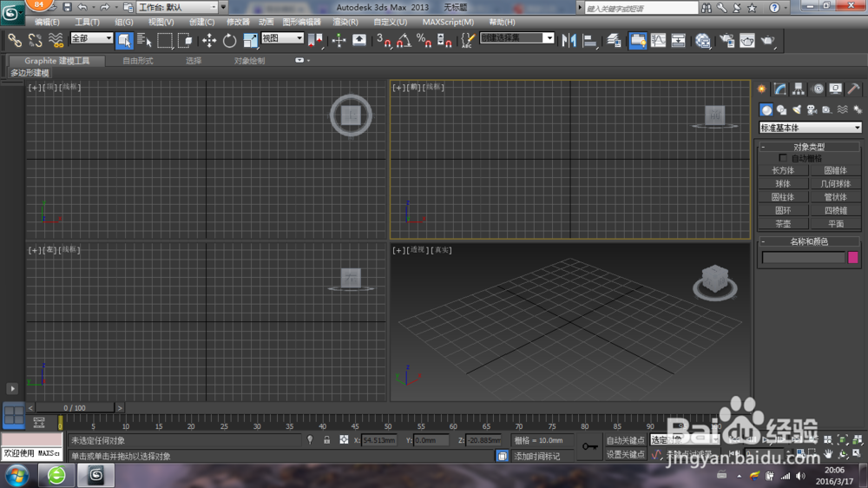Open reference coordinate dropdown showing 视图

282,38
